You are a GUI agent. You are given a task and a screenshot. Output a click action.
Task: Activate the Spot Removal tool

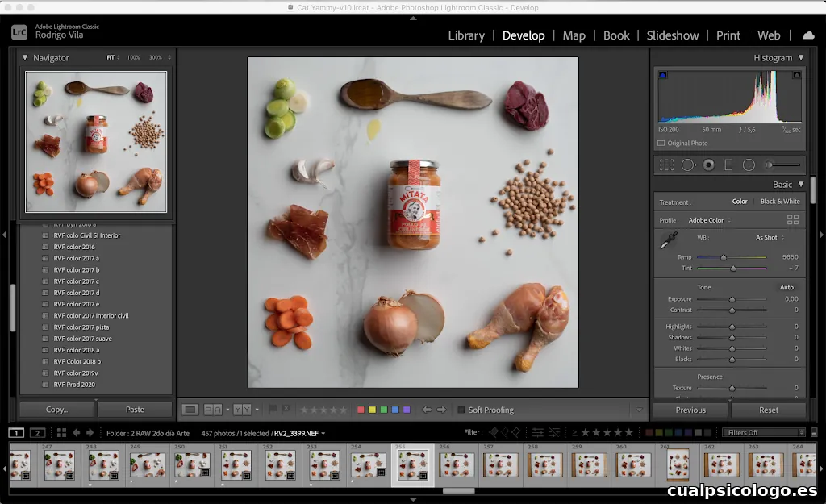coord(688,165)
